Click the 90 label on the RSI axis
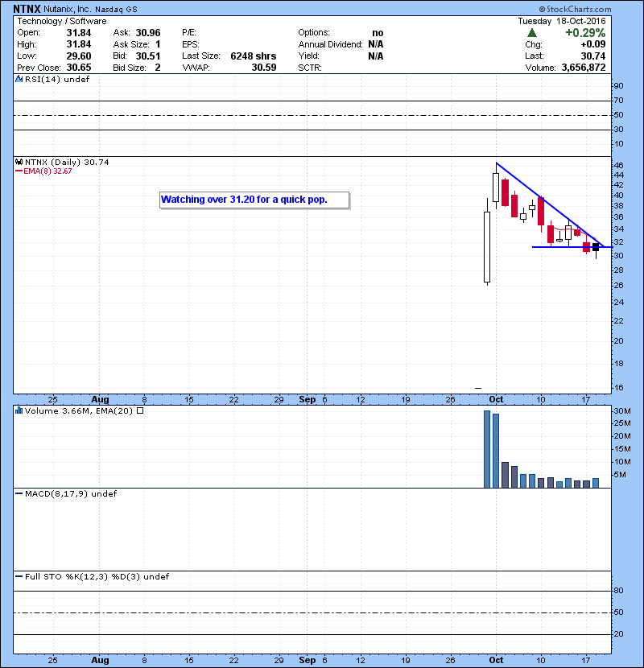Screen dimensions: 644x668 [618, 86]
